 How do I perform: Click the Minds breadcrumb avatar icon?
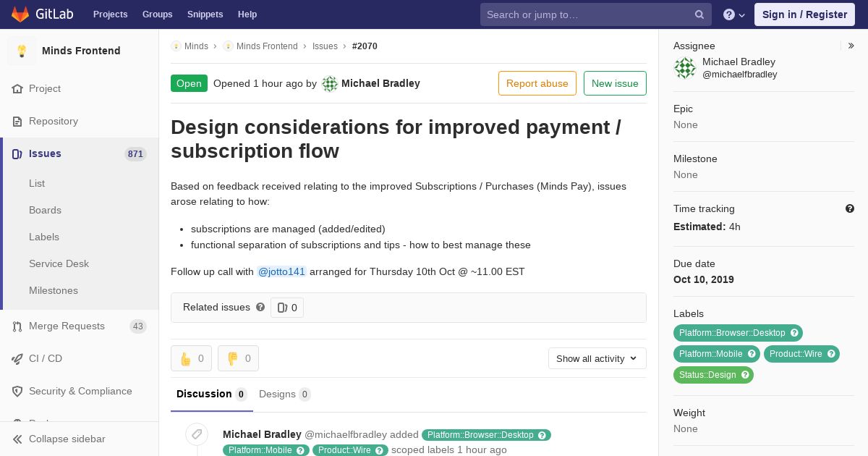(176, 46)
